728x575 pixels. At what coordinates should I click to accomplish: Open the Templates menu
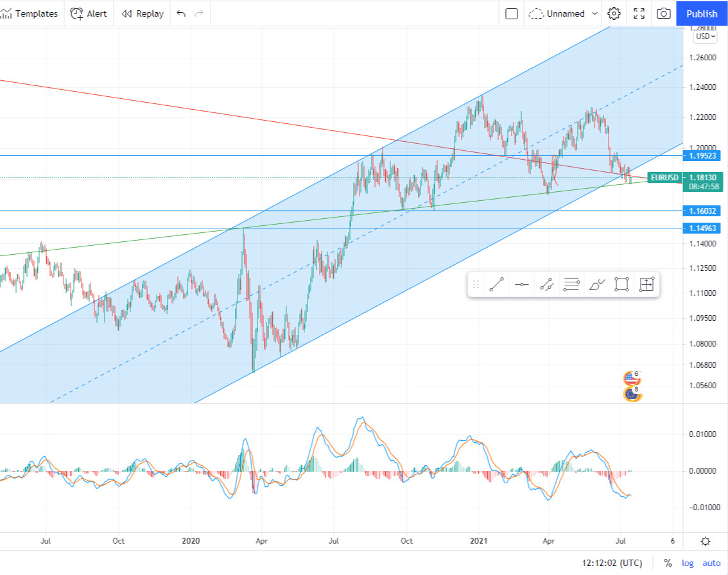pos(30,13)
